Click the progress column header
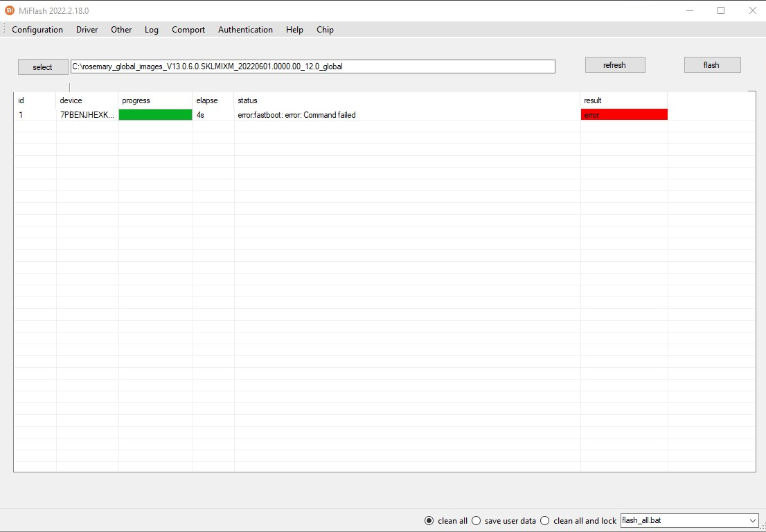The width and height of the screenshot is (766, 532). click(x=155, y=100)
